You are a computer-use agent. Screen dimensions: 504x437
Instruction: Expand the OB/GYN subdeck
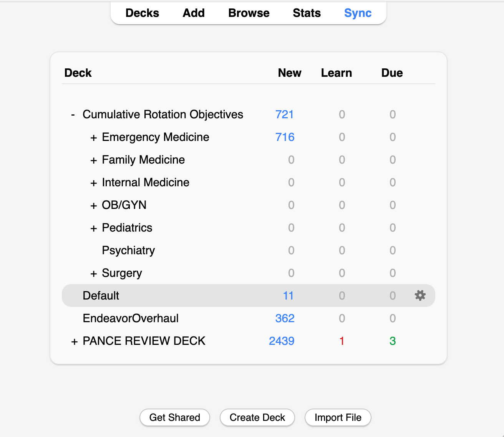pos(94,205)
